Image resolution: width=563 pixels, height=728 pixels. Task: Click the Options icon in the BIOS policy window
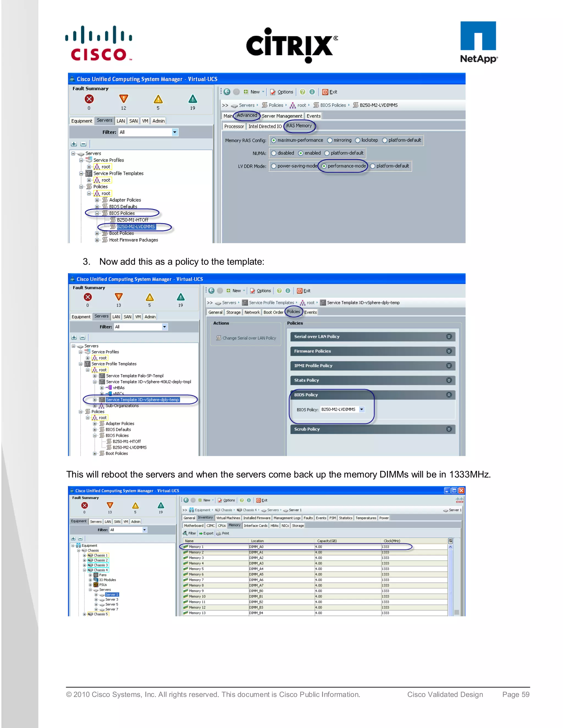273,92
